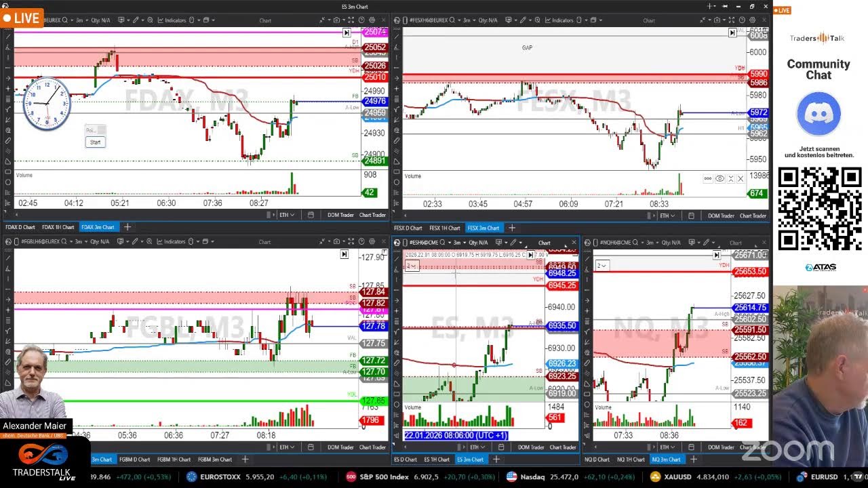868x488 pixels.
Task: Expand ETH session dropdown under FESX chart
Action: [667, 216]
